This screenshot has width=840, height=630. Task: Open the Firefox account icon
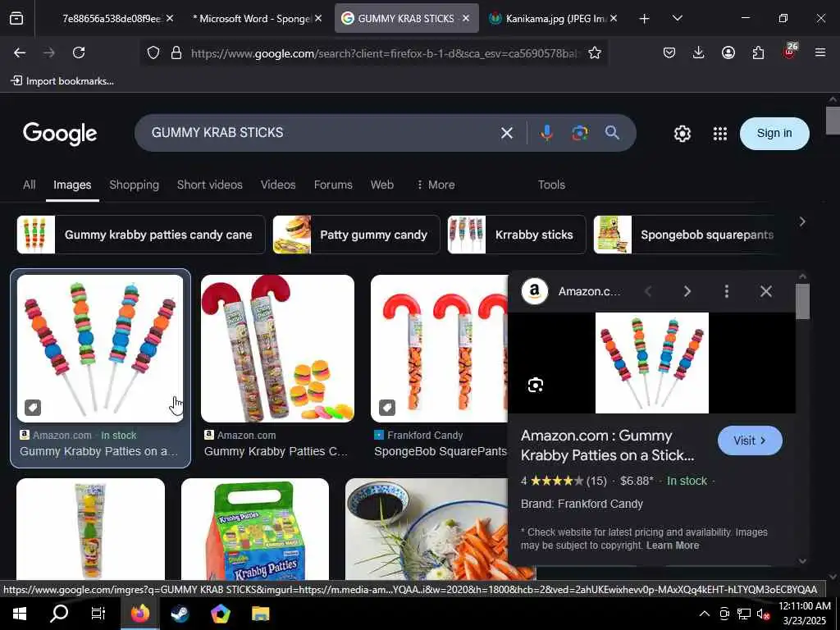coord(728,52)
